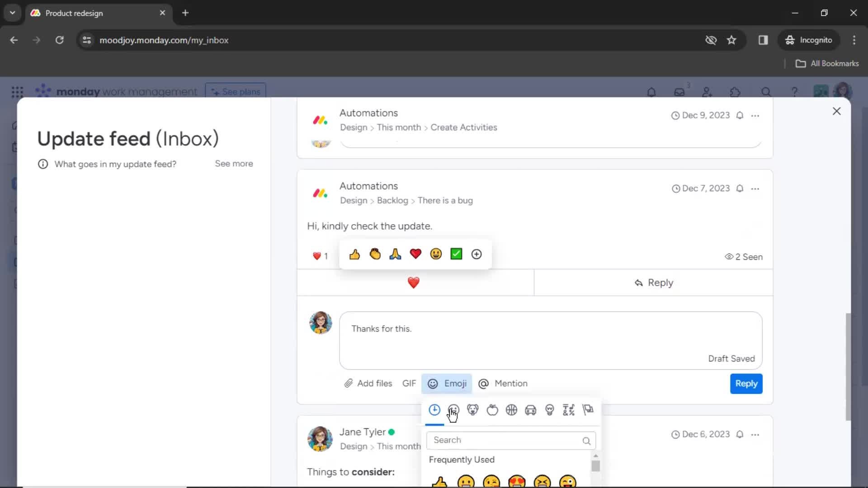Switch to the Emoji tab in reply toolbar

(447, 383)
